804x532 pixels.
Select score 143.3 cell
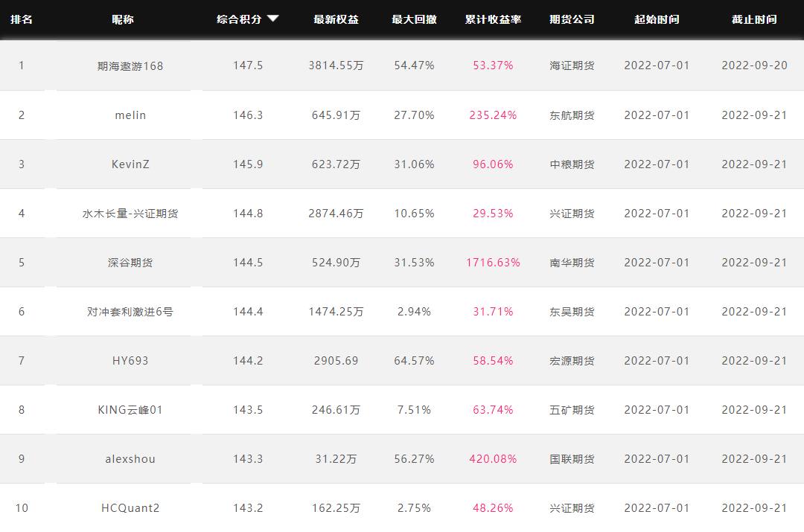248,459
